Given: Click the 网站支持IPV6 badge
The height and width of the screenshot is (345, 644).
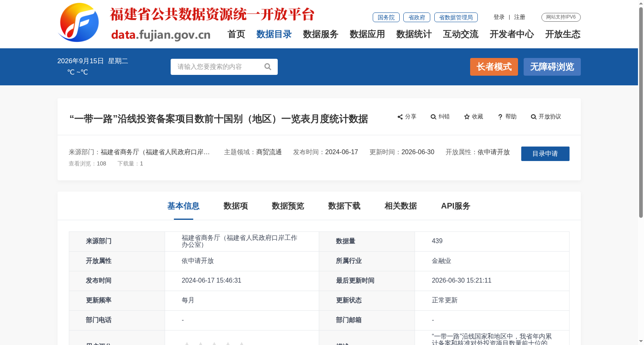Looking at the screenshot, I should click(x=561, y=17).
